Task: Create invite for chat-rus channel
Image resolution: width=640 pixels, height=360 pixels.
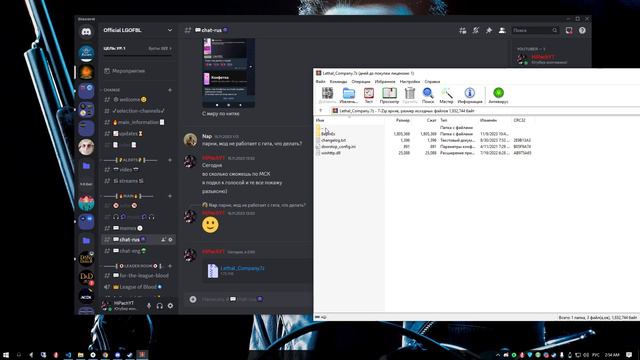Action: (x=163, y=240)
